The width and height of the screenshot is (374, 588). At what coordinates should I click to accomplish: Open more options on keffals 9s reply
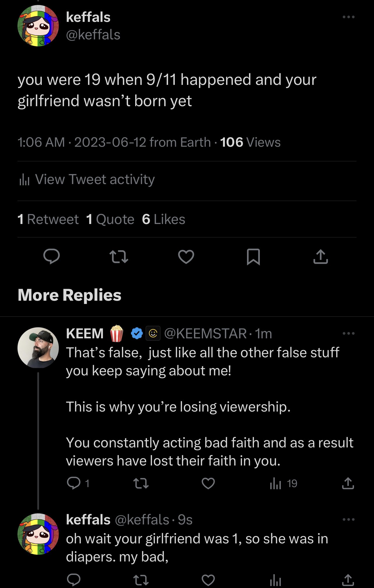pyautogui.click(x=349, y=519)
